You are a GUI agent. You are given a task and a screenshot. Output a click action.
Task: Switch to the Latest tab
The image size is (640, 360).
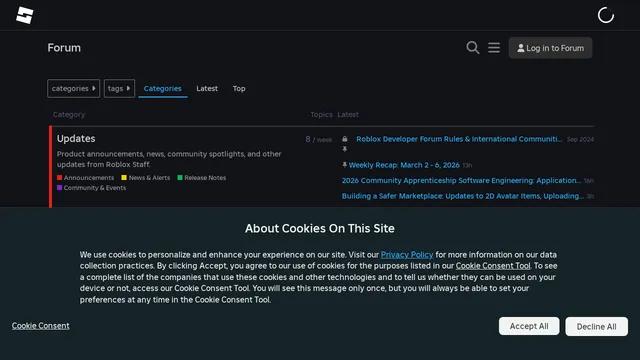pos(207,89)
